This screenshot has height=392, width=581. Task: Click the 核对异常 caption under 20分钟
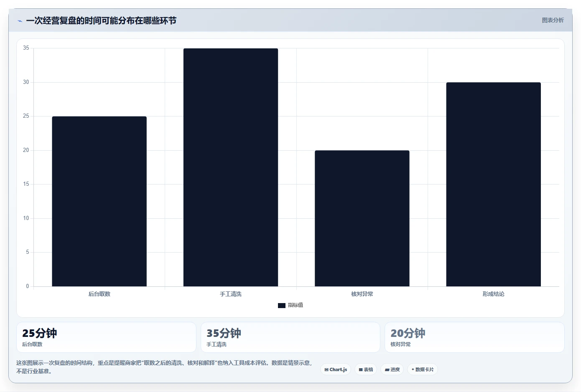point(400,344)
